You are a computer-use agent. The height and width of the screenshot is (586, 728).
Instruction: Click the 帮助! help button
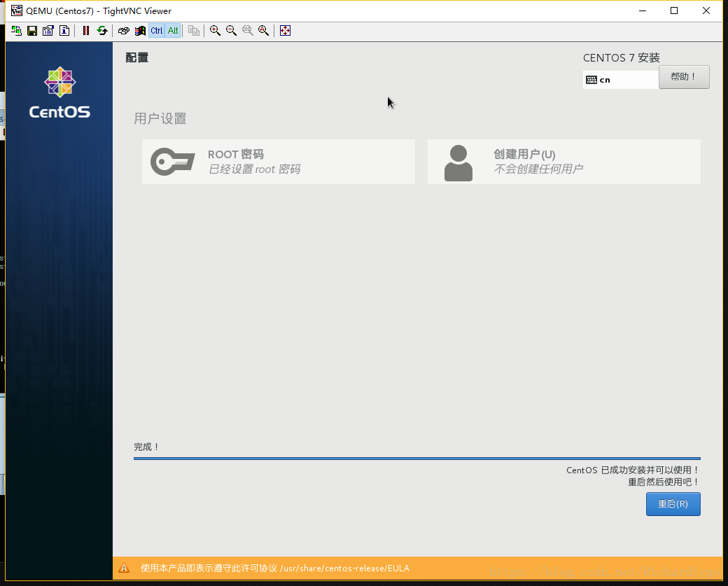tap(684, 76)
